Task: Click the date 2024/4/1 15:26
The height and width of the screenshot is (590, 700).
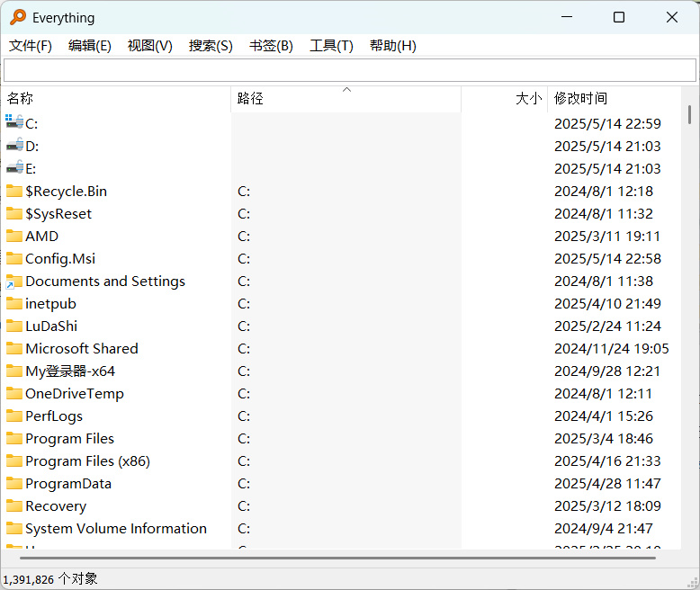Action: pos(604,416)
